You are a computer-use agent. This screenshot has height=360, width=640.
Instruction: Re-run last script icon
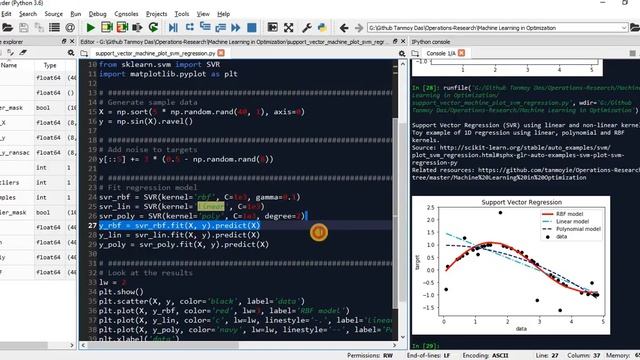point(153,28)
